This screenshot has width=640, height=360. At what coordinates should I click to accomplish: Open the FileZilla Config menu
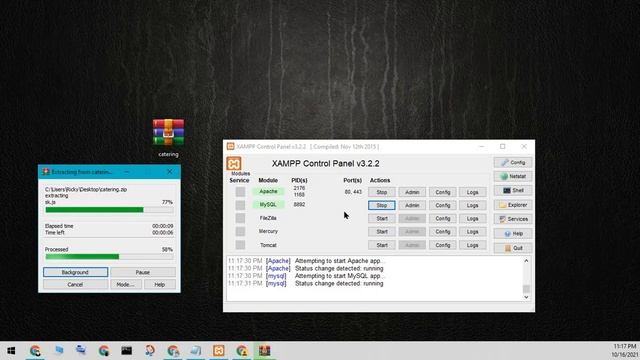(442, 218)
